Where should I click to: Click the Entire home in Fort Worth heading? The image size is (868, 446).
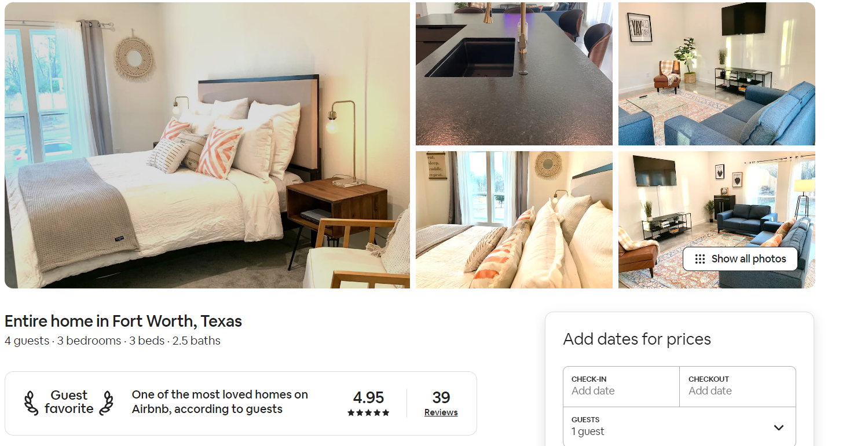click(x=123, y=321)
